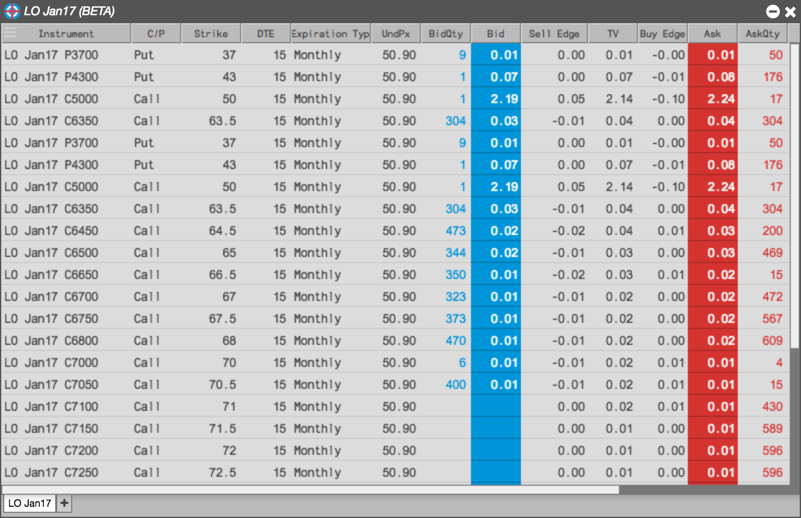Close the LO Jan17 widget
Screen dimensions: 801x518
(x=790, y=11)
